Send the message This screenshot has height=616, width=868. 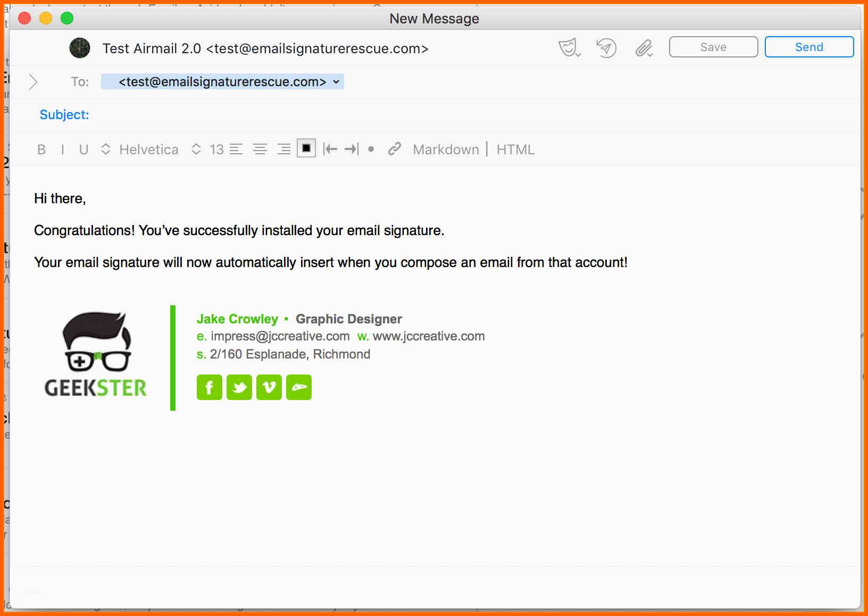(x=809, y=47)
